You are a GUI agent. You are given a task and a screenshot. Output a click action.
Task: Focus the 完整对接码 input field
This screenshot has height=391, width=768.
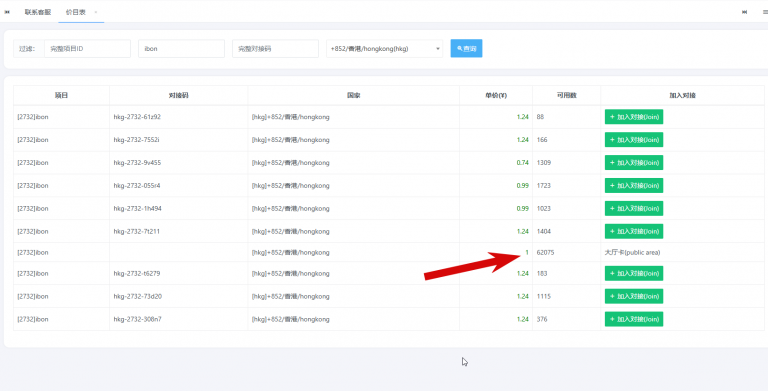tap(275, 49)
